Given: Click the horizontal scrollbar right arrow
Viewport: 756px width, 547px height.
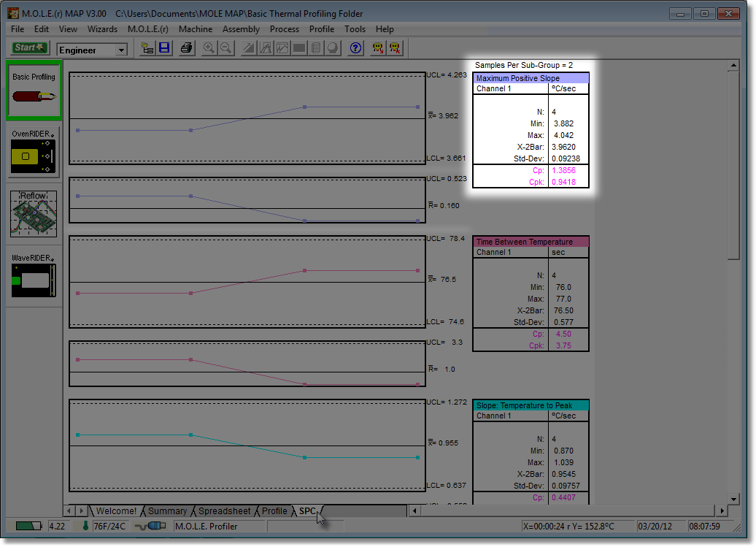Looking at the screenshot, I should pos(722,510).
